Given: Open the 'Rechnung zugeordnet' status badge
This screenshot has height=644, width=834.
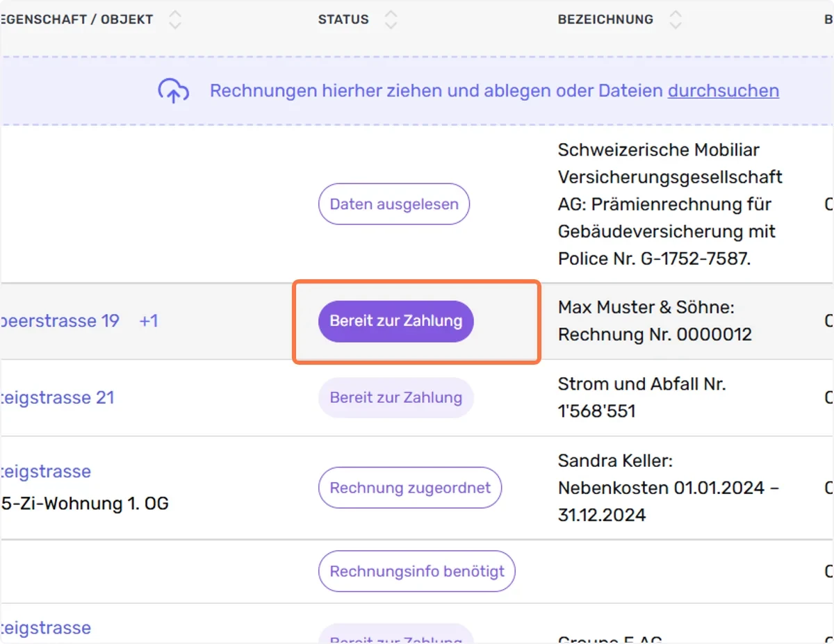Looking at the screenshot, I should point(410,488).
